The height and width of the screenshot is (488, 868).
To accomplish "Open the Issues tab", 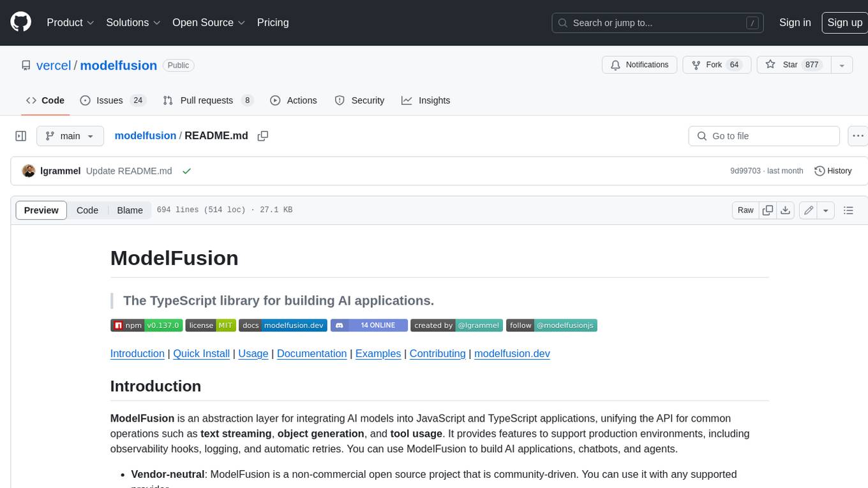I will point(113,100).
